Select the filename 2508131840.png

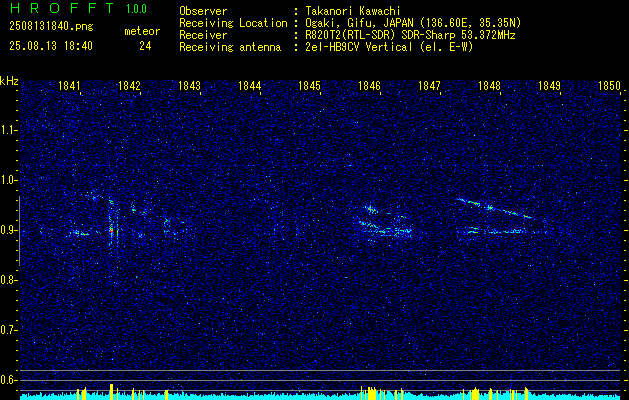coord(51,26)
